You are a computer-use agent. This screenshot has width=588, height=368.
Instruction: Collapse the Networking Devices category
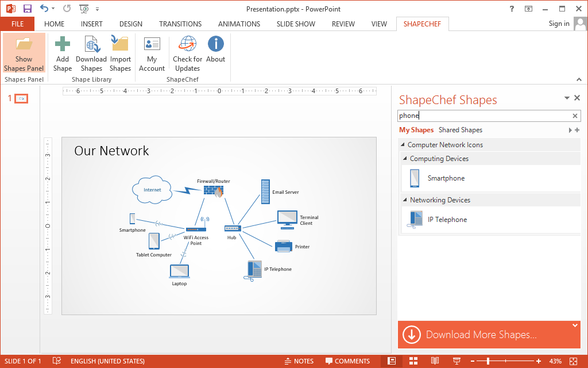pyautogui.click(x=405, y=200)
